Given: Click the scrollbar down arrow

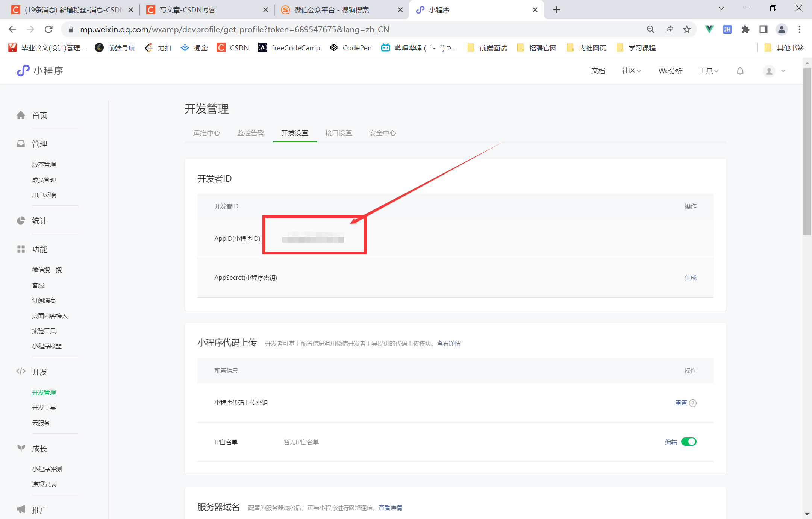Looking at the screenshot, I should coord(807,514).
